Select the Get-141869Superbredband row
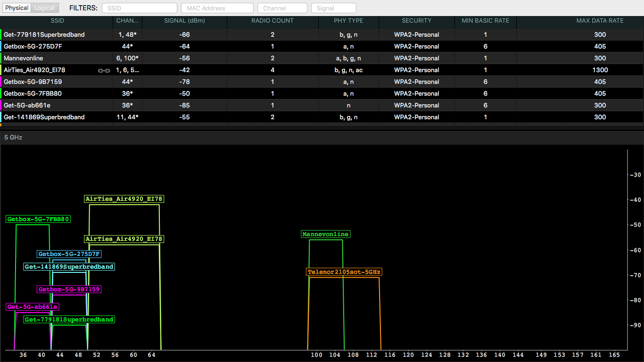644x362 pixels. [x=322, y=117]
